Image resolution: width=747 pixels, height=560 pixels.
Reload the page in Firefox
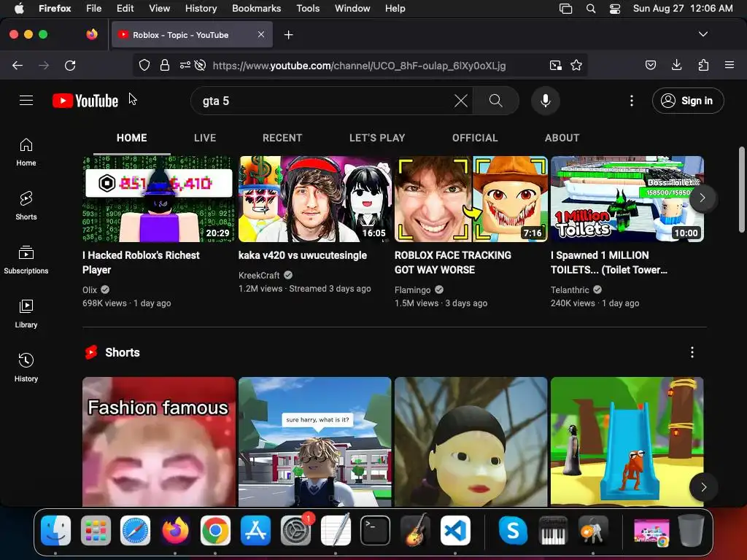(70, 65)
